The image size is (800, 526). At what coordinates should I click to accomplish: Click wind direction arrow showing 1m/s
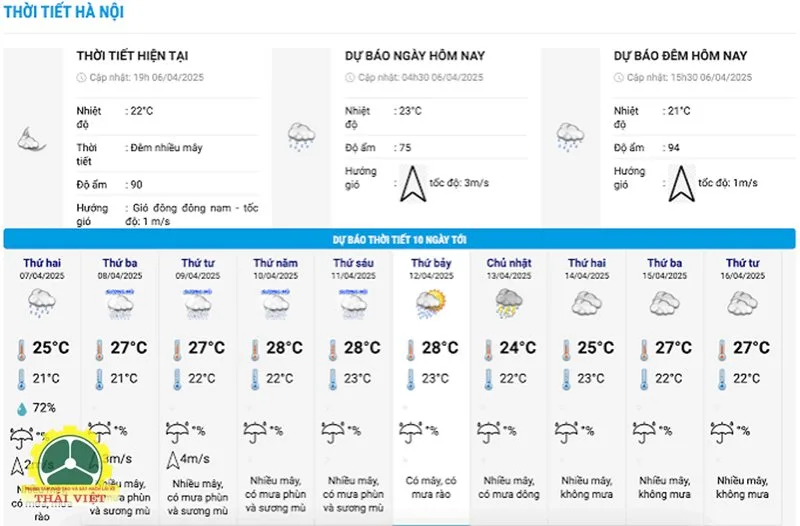(x=681, y=184)
